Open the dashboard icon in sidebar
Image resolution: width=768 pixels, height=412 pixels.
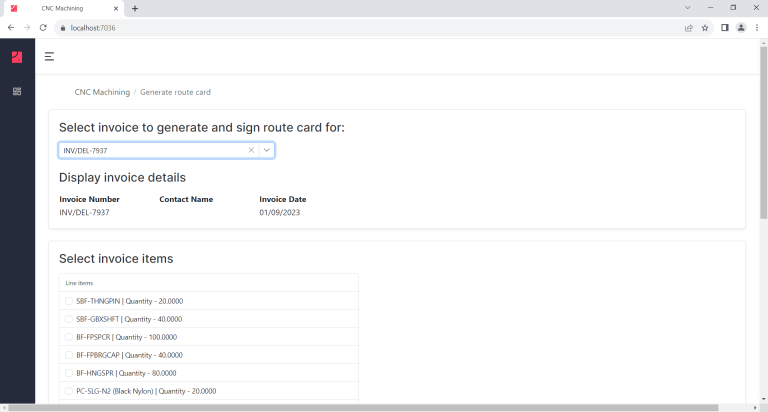(17, 91)
